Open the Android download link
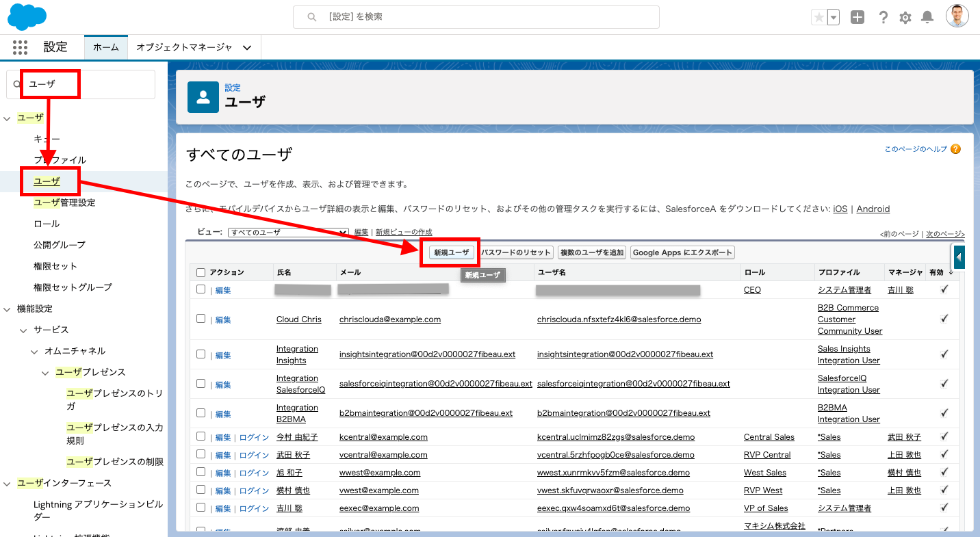Viewport: 980px width, 537px height. click(x=873, y=209)
